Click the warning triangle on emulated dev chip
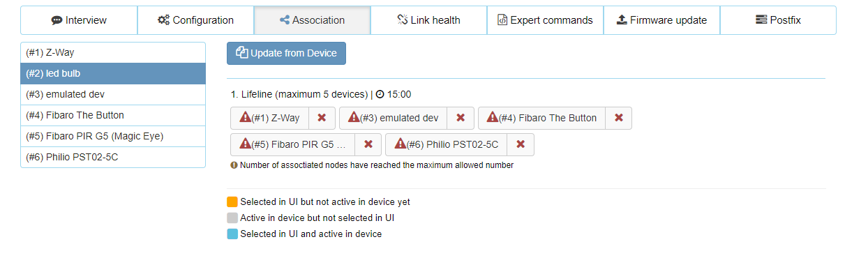The image size is (868, 274). [x=354, y=117]
